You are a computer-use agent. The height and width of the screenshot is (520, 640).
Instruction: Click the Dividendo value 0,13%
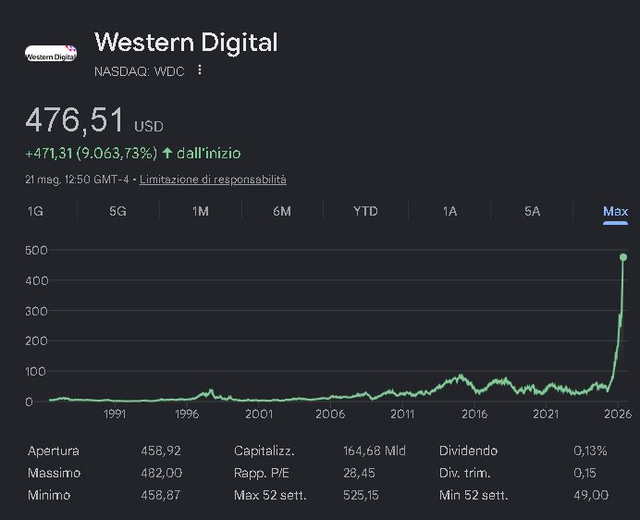590,451
